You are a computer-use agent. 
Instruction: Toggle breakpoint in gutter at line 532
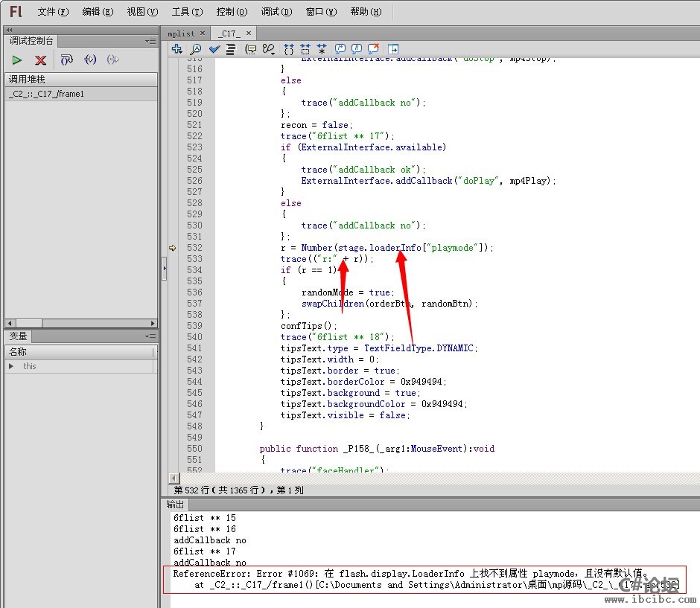pos(173,248)
